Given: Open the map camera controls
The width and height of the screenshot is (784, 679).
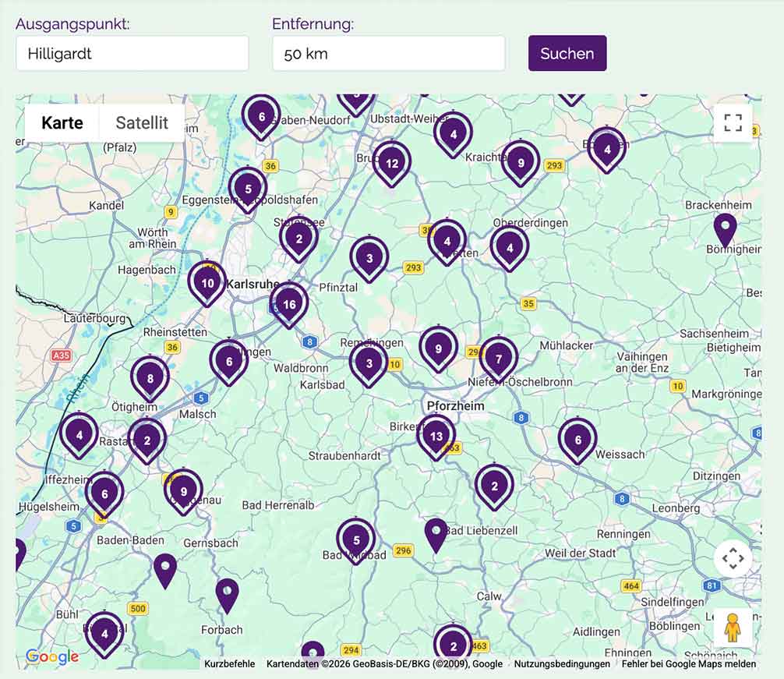Looking at the screenshot, I should [x=733, y=558].
